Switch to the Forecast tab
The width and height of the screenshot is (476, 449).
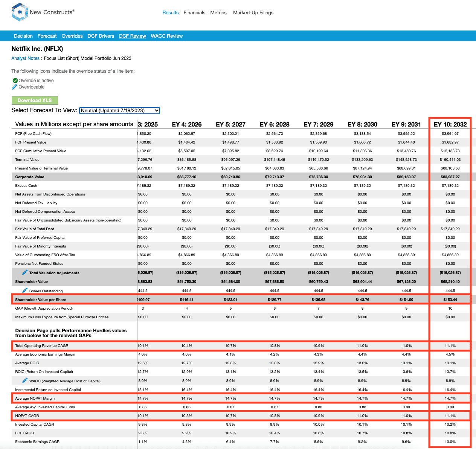[47, 36]
